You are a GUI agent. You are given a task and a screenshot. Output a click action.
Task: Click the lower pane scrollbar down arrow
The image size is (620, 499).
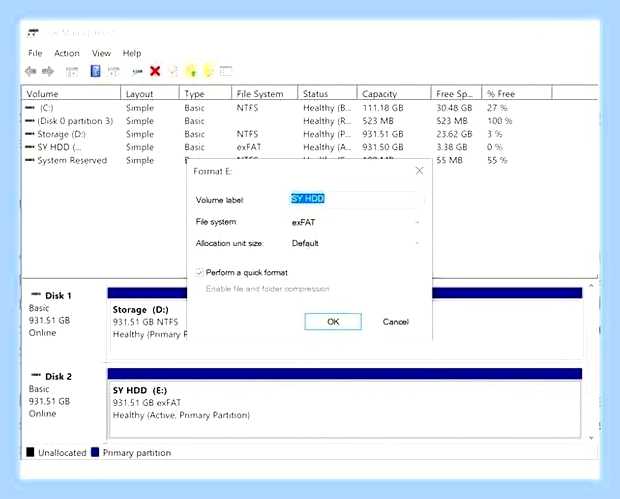591,438
